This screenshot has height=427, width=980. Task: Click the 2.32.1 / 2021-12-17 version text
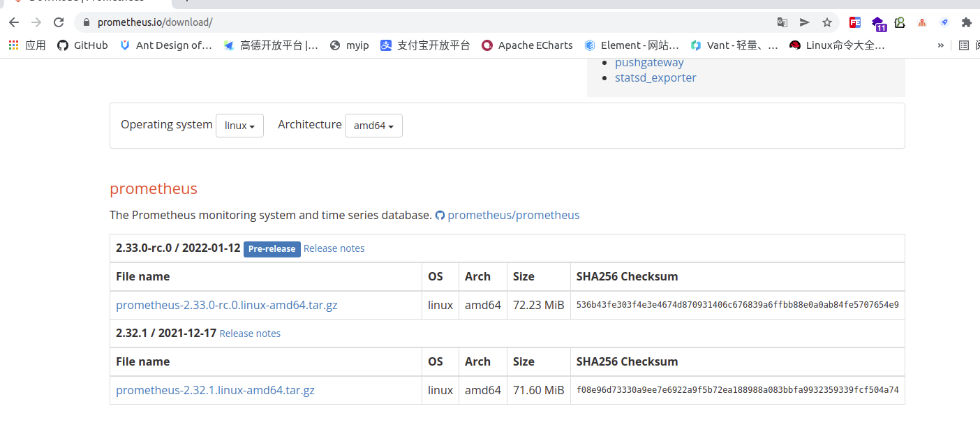coord(166,334)
